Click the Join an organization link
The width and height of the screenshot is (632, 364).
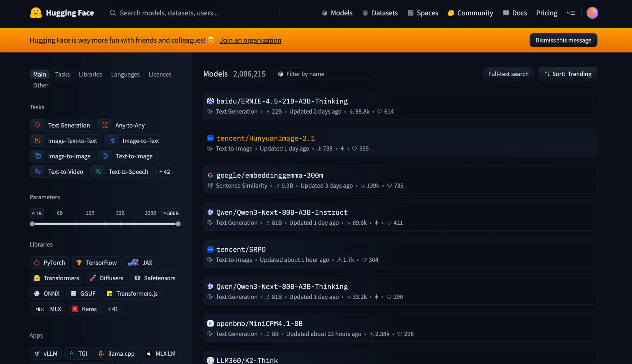250,40
